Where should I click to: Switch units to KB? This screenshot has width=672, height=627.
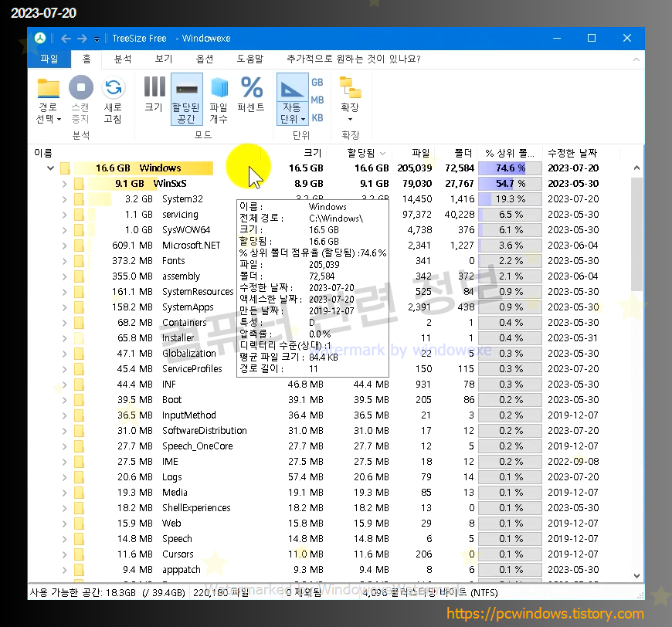317,118
